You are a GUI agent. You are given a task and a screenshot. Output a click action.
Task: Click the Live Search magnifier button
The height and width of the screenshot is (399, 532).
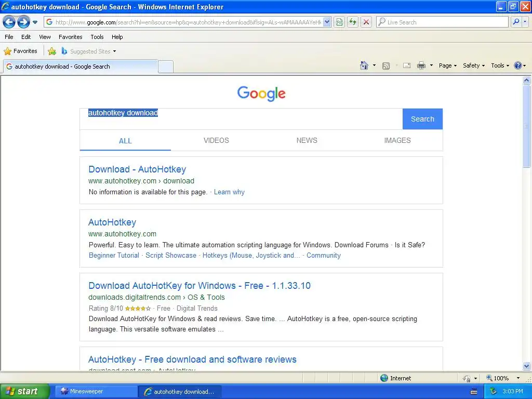516,22
